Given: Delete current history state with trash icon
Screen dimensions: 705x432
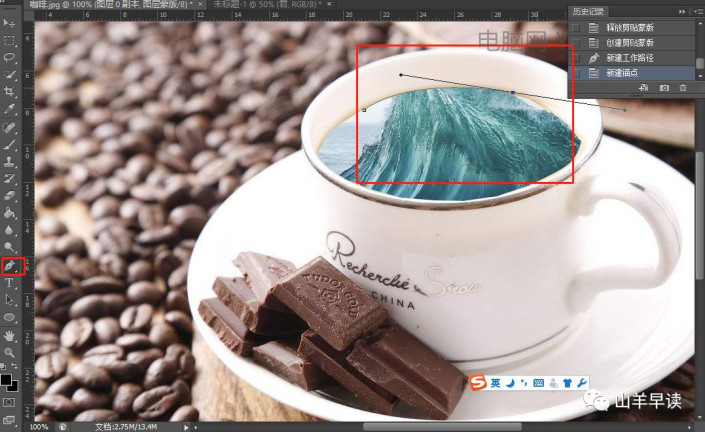Looking at the screenshot, I should 683,88.
